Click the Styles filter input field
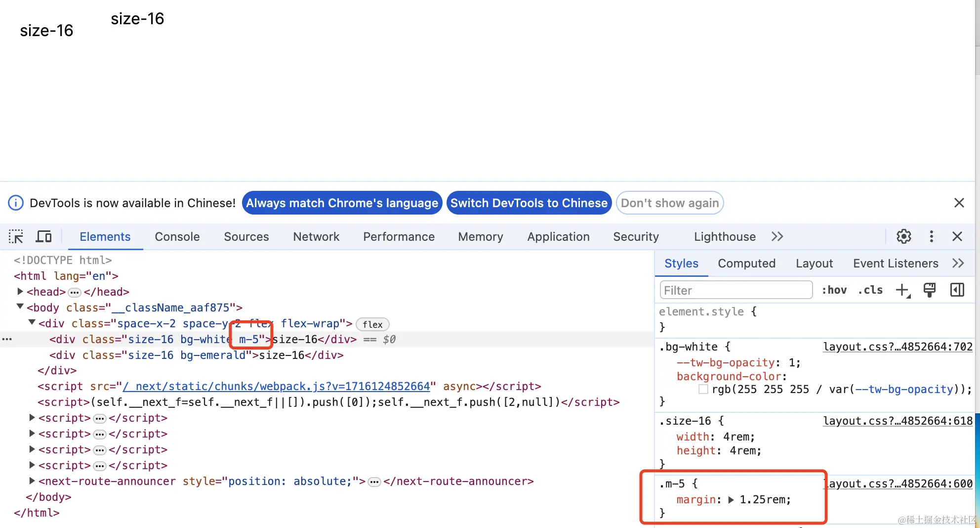Viewport: 980px width, 528px height. click(x=736, y=290)
